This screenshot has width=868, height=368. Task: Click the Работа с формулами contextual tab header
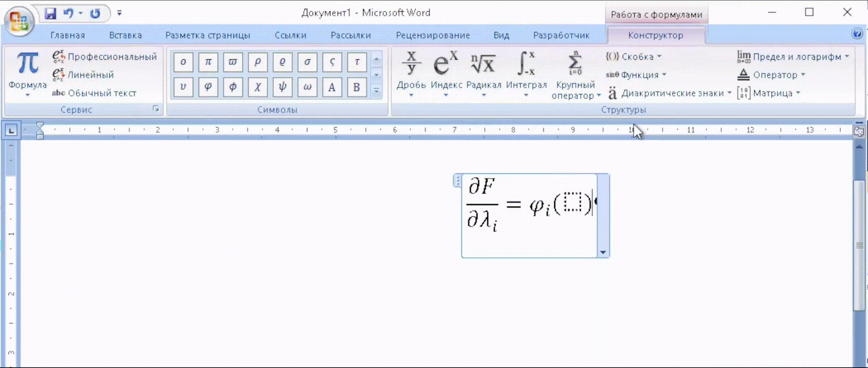coord(656,15)
